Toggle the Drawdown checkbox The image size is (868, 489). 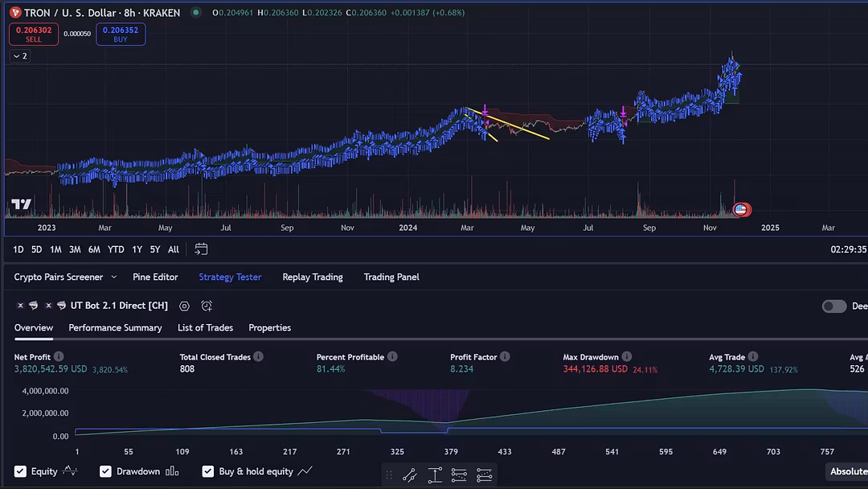105,471
